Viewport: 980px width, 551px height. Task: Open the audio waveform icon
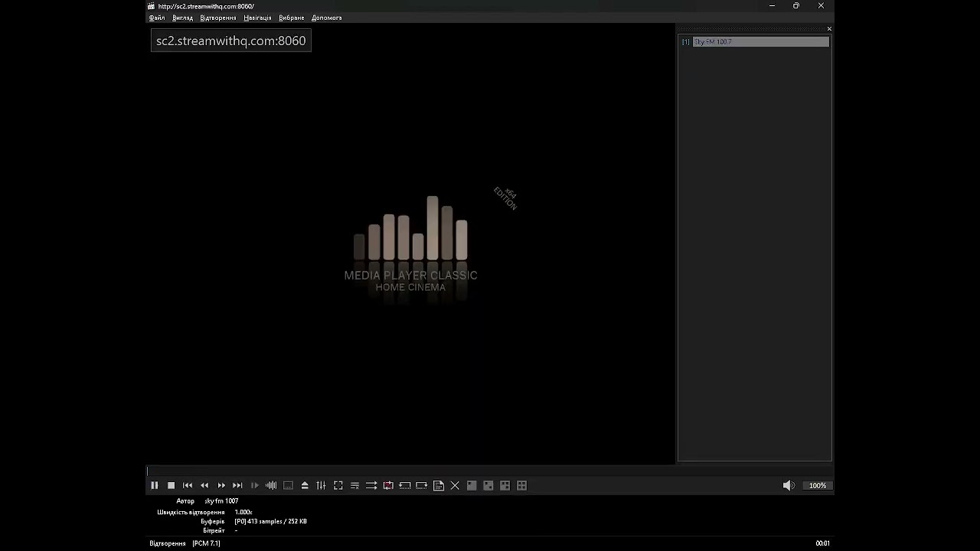coord(271,485)
